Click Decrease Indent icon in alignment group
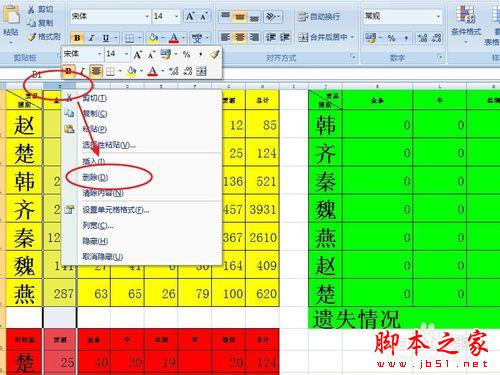Image resolution: width=500 pixels, height=375 pixels. (271, 37)
